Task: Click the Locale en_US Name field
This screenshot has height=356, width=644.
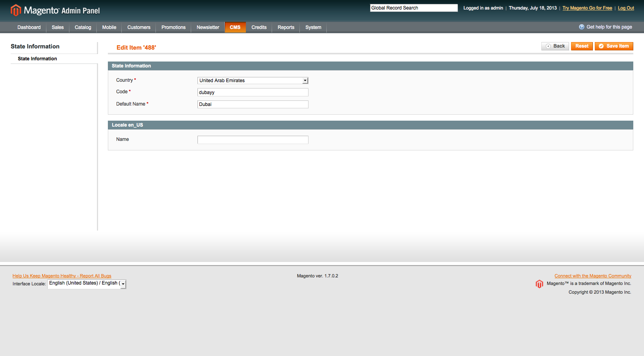Action: (253, 140)
